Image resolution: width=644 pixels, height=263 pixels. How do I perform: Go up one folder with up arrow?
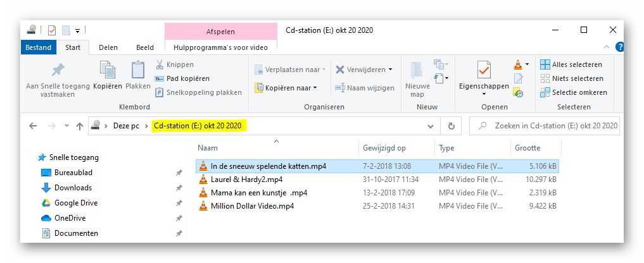79,126
